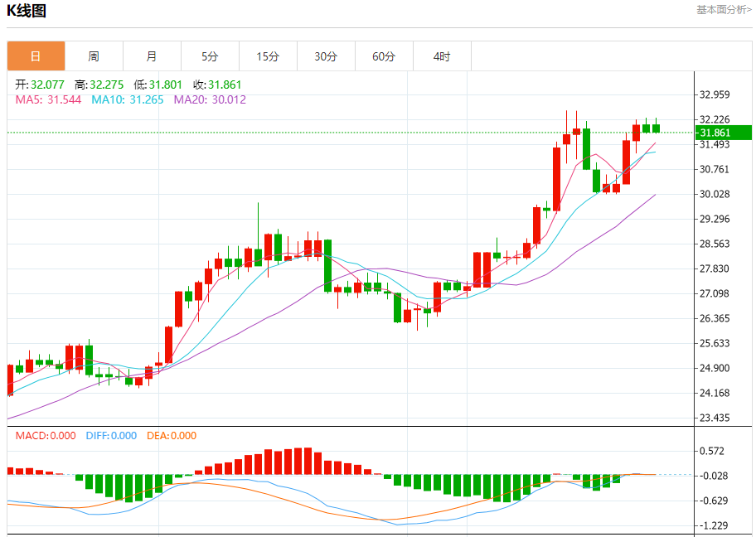Screen dimensions: 756x537
Task: Click the MACD: 0.000 label
Action: click(x=46, y=435)
